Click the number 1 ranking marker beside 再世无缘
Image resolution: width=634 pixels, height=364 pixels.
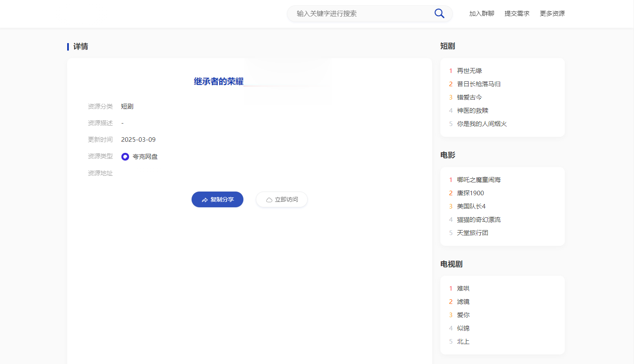tap(450, 70)
